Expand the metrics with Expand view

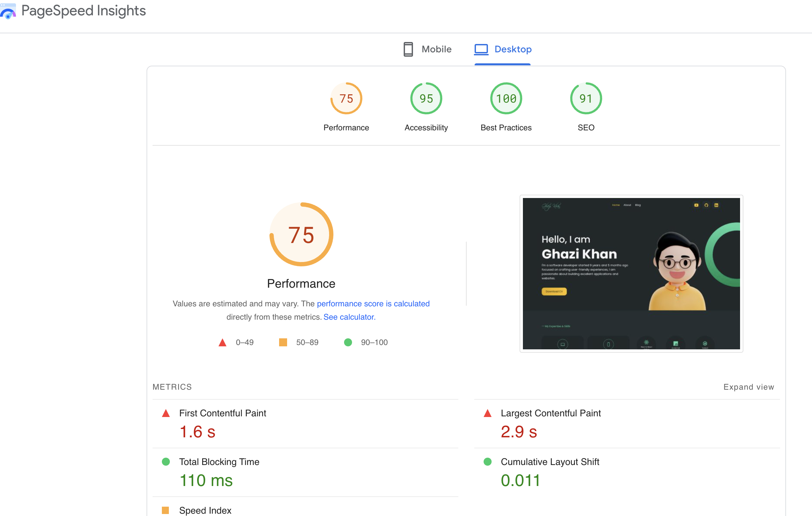pos(748,387)
